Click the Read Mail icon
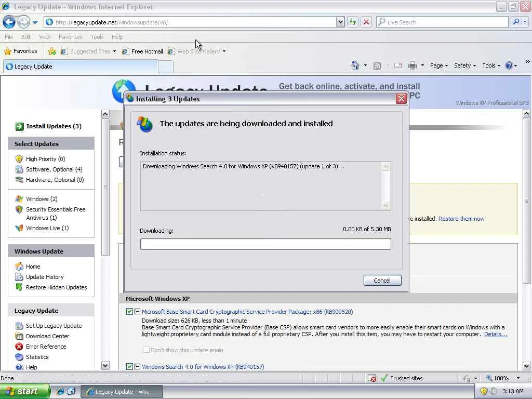Image resolution: width=532 pixels, height=399 pixels. pos(398,65)
